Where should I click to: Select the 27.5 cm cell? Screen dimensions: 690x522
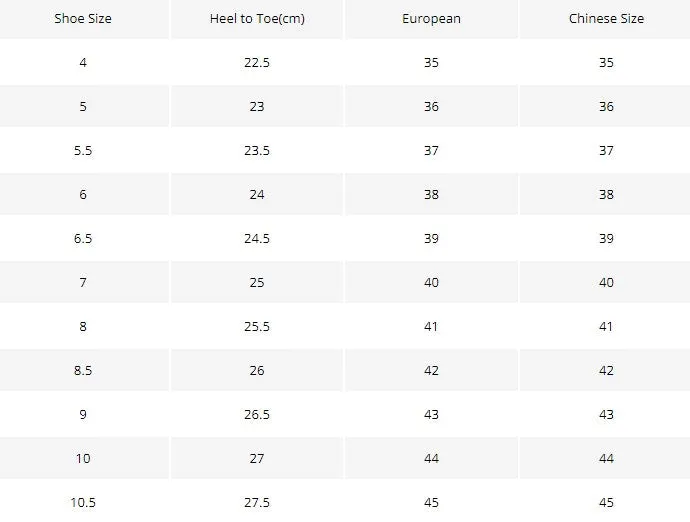click(x=257, y=502)
